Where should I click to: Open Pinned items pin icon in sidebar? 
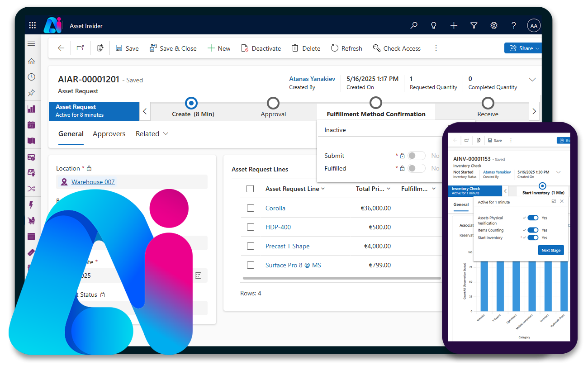pyautogui.click(x=31, y=93)
